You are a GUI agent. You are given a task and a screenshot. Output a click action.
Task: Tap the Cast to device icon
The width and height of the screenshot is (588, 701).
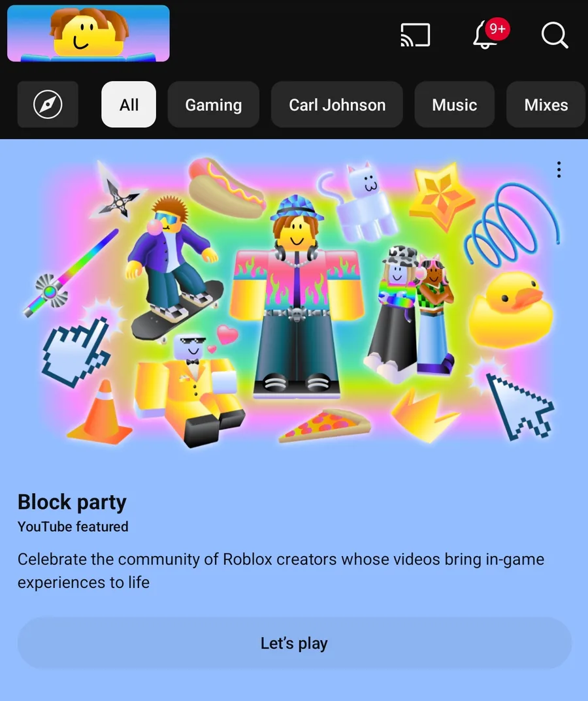[415, 35]
